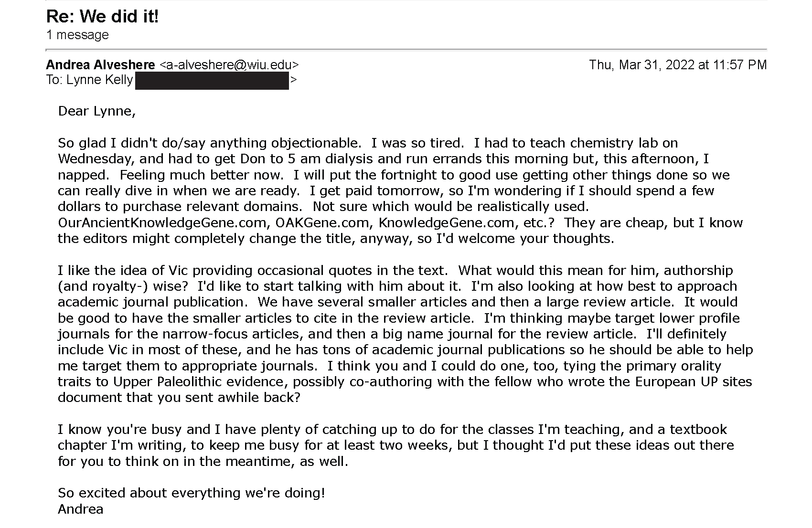Click 'Upper Paleolithic' in the second paragraph
Viewport: 812px width, 528px height.
pos(167,382)
